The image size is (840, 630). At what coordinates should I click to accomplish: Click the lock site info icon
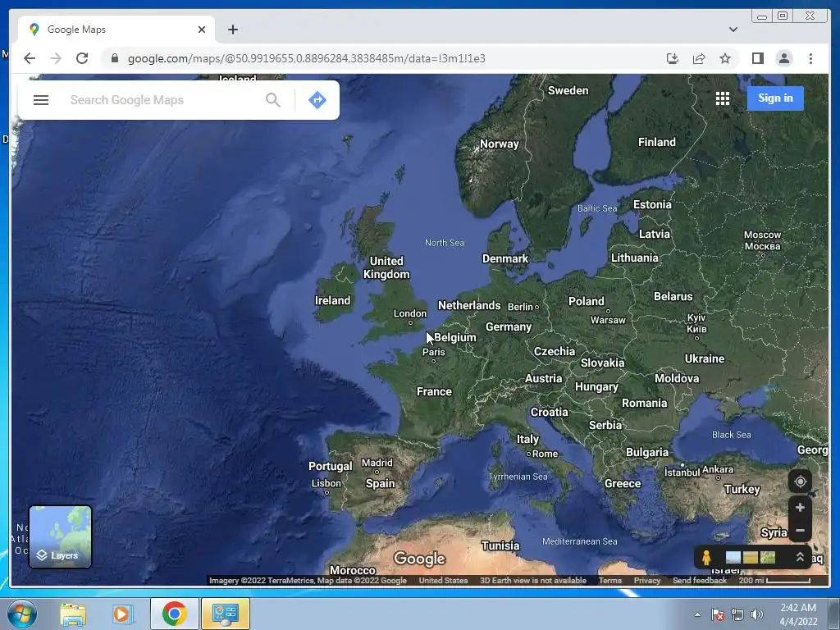coord(114,58)
